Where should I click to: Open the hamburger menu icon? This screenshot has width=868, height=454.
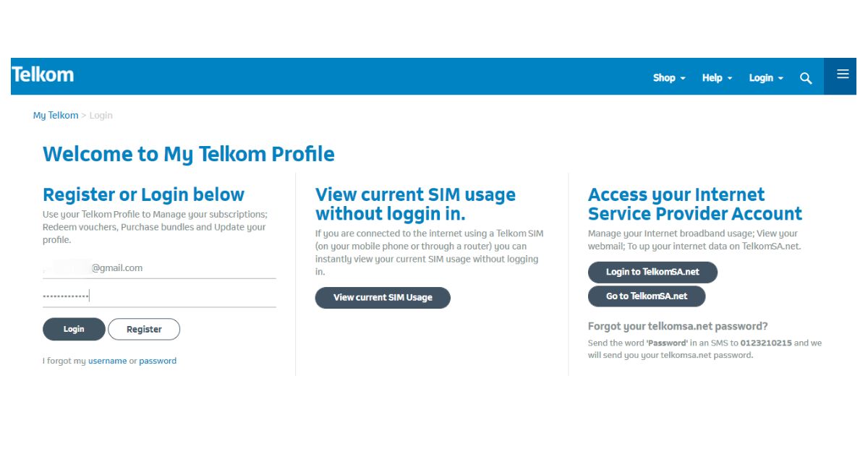tap(841, 73)
